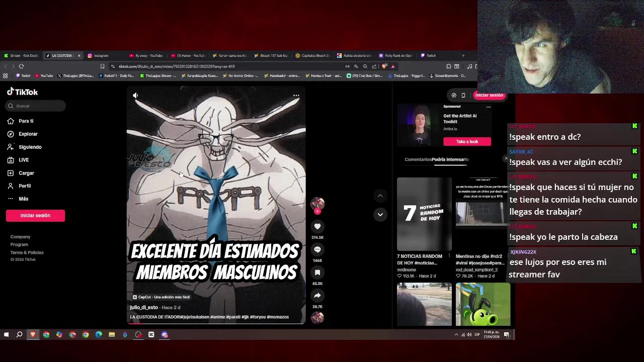Switch to the Bleach 157 Sub Esp tab

coord(271,56)
